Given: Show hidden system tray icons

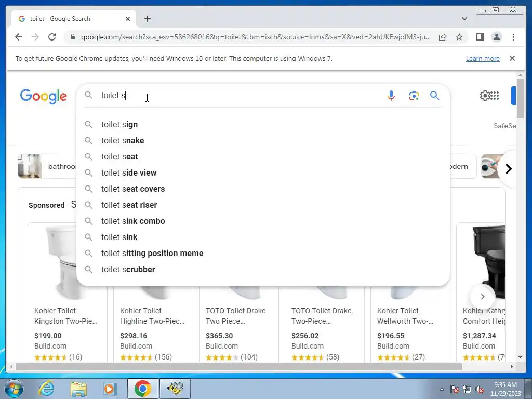Looking at the screenshot, I should (x=442, y=389).
